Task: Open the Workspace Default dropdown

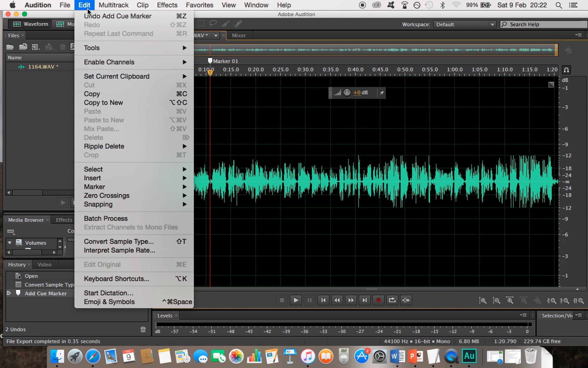Action: [464, 24]
